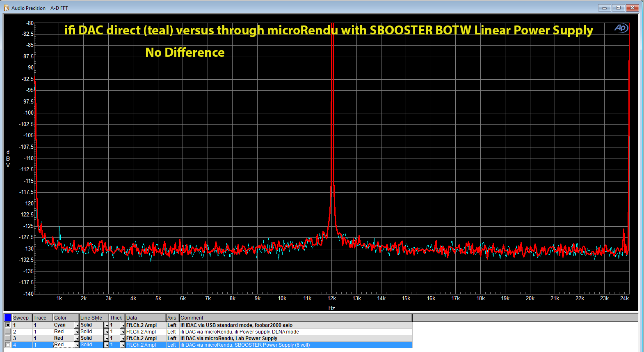
Task: Click the dBV vertical axis label
Action: click(x=8, y=159)
